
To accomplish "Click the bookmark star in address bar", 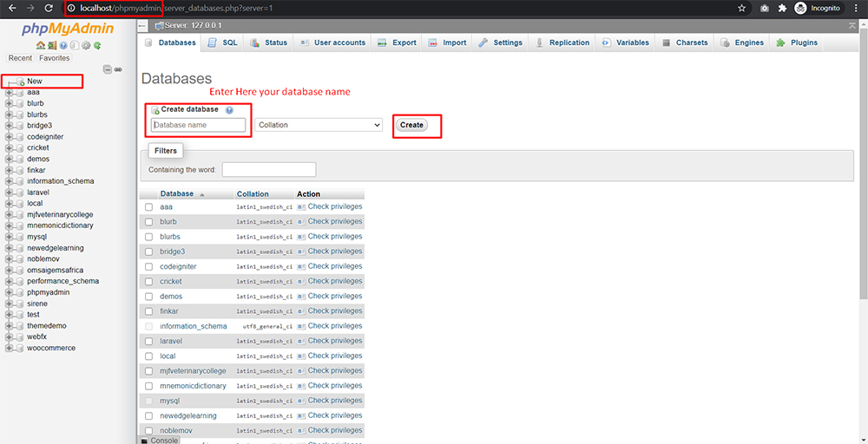I will click(x=742, y=9).
